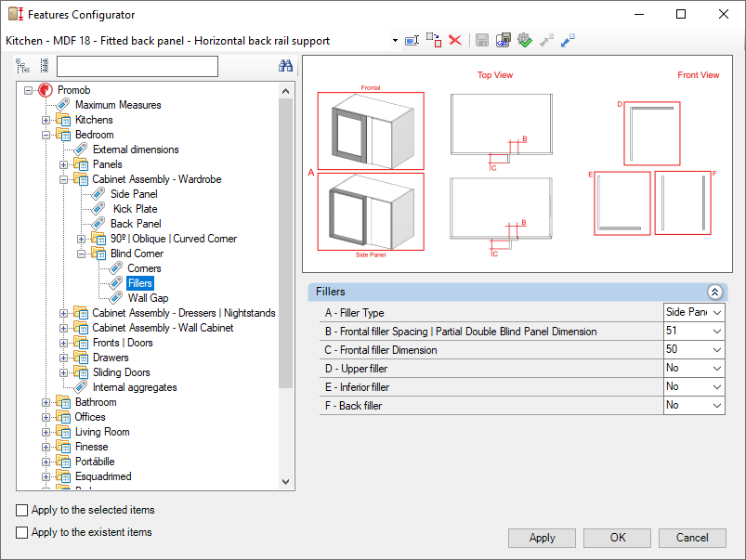Select the Fronts | Doors tree item

[123, 343]
